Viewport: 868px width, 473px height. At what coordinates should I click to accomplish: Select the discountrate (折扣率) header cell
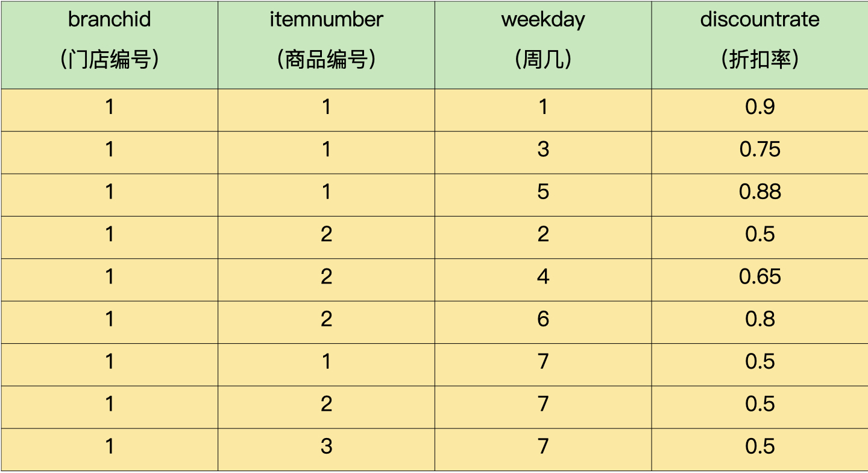(x=759, y=40)
